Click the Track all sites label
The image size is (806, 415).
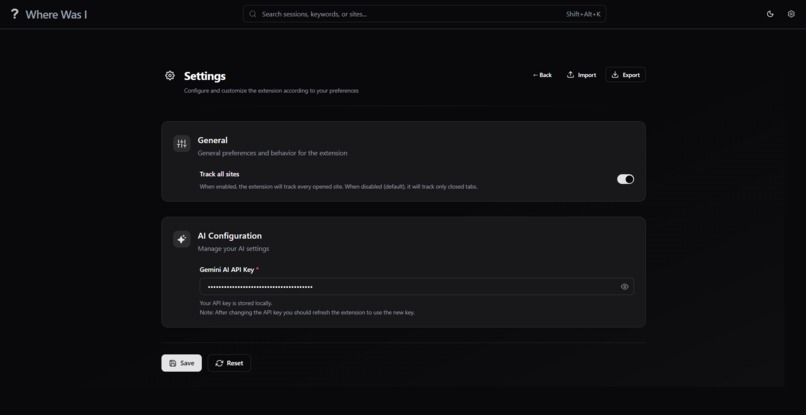pos(219,174)
